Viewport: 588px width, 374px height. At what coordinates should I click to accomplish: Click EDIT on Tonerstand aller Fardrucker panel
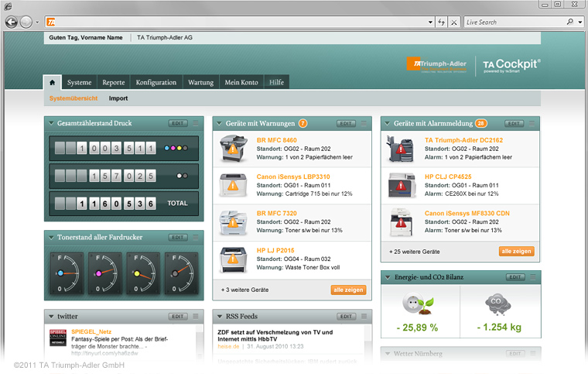pyautogui.click(x=178, y=237)
